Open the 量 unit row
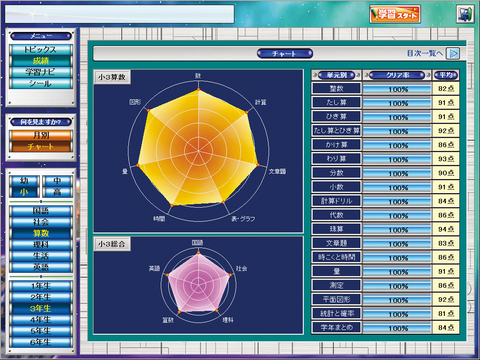Image resolution: width=480 pixels, height=360 pixels. 336,271
